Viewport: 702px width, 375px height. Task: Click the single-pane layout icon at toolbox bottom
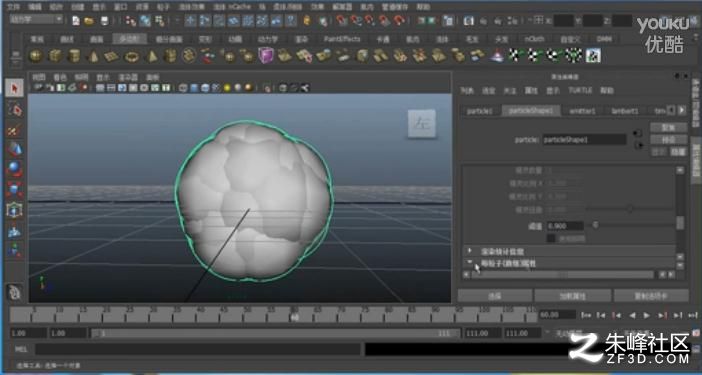point(14,293)
